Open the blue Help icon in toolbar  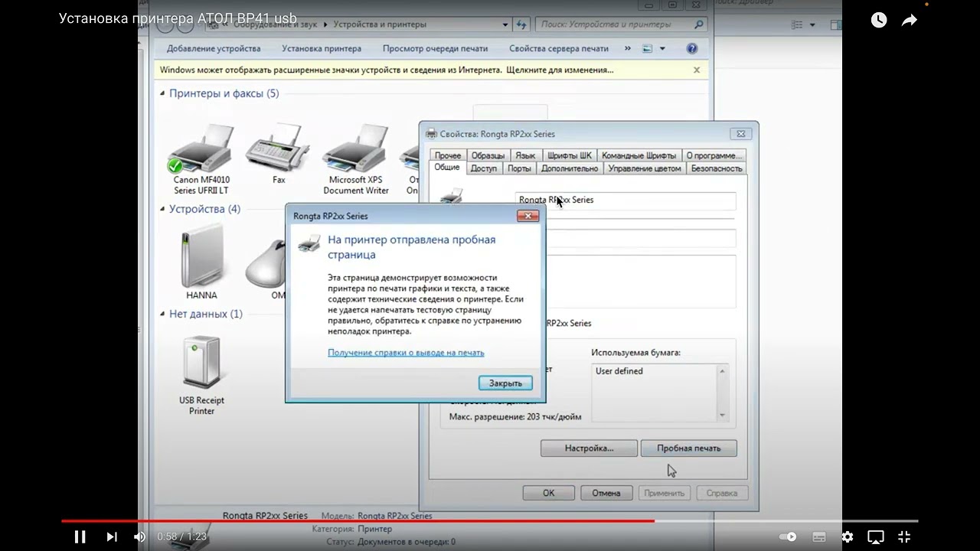(692, 48)
